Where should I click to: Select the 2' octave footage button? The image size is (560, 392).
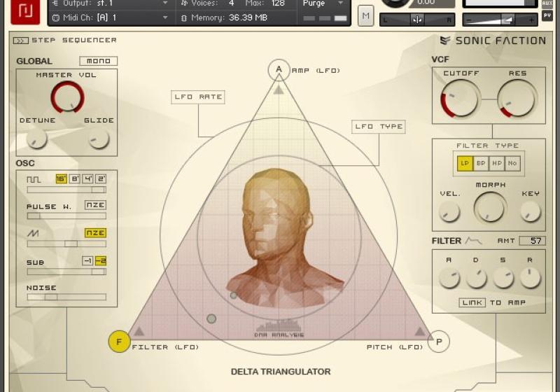(101, 179)
